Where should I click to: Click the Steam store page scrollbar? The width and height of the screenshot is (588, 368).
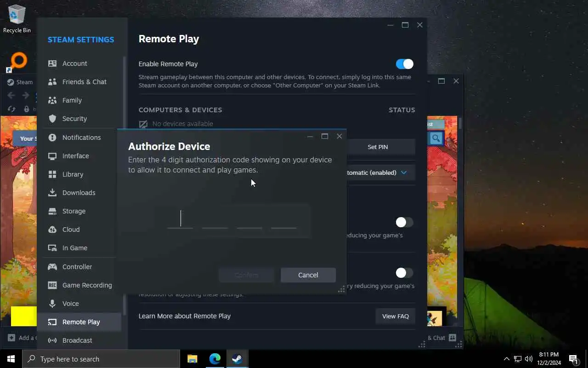click(x=460, y=123)
